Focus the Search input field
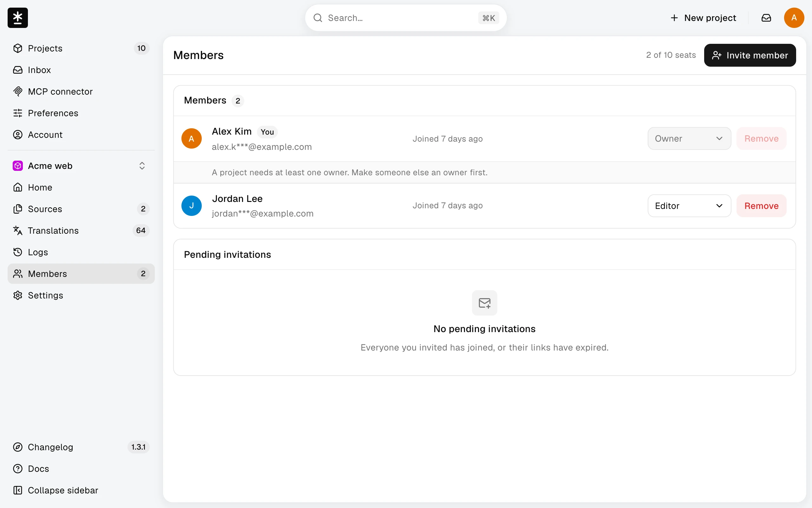Viewport: 812px width, 508px height. (x=406, y=18)
